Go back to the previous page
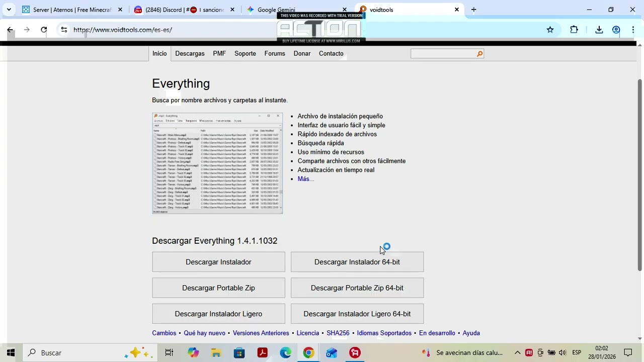Viewport: 644px width, 362px height. [x=10, y=30]
